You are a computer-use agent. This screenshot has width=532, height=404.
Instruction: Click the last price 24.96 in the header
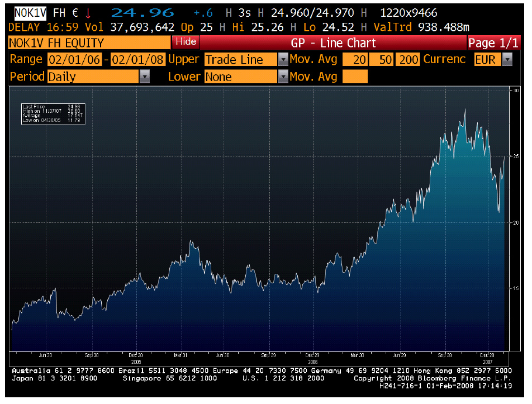pos(142,13)
